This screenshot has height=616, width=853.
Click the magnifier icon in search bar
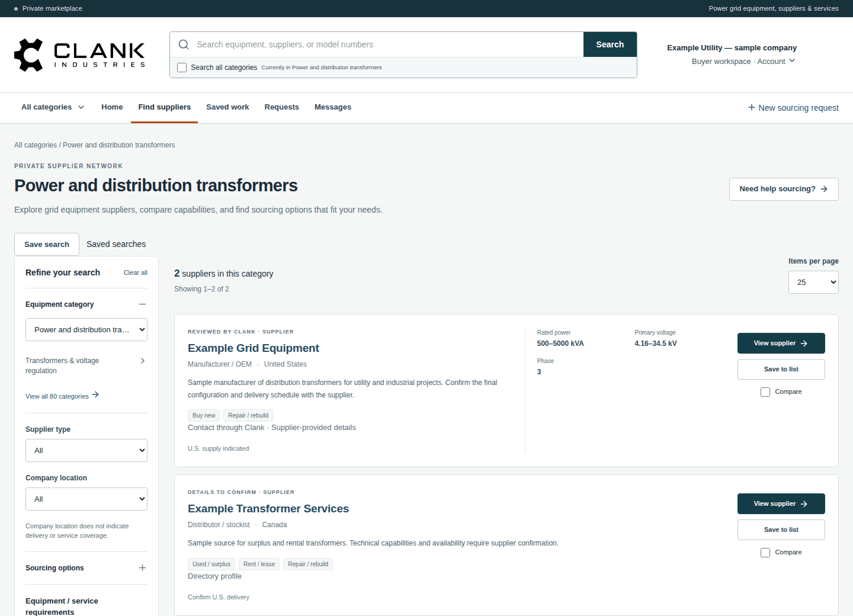184,44
